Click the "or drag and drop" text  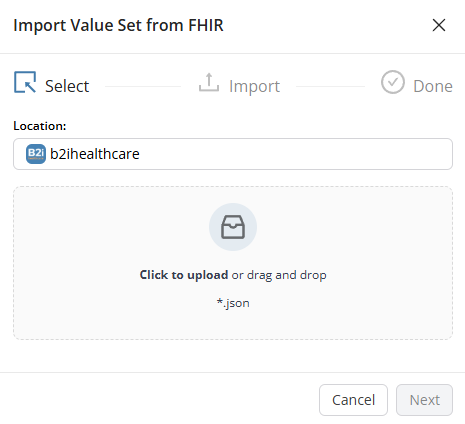tap(279, 275)
